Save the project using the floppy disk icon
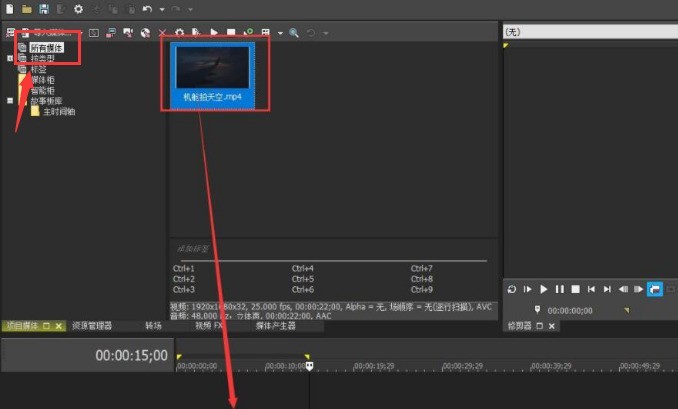 coord(44,9)
